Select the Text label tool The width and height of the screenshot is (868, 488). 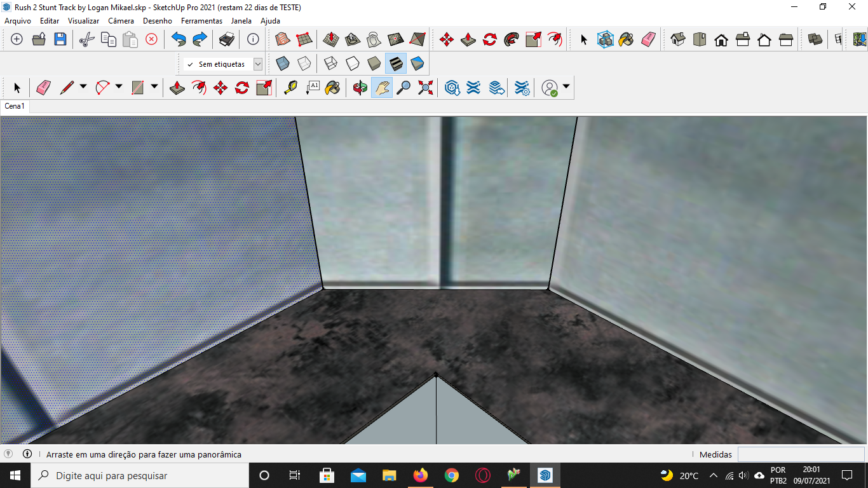click(x=312, y=88)
